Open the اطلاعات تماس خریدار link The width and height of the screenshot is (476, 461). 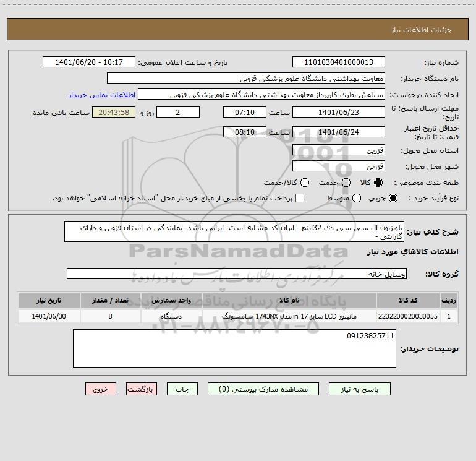pos(102,95)
